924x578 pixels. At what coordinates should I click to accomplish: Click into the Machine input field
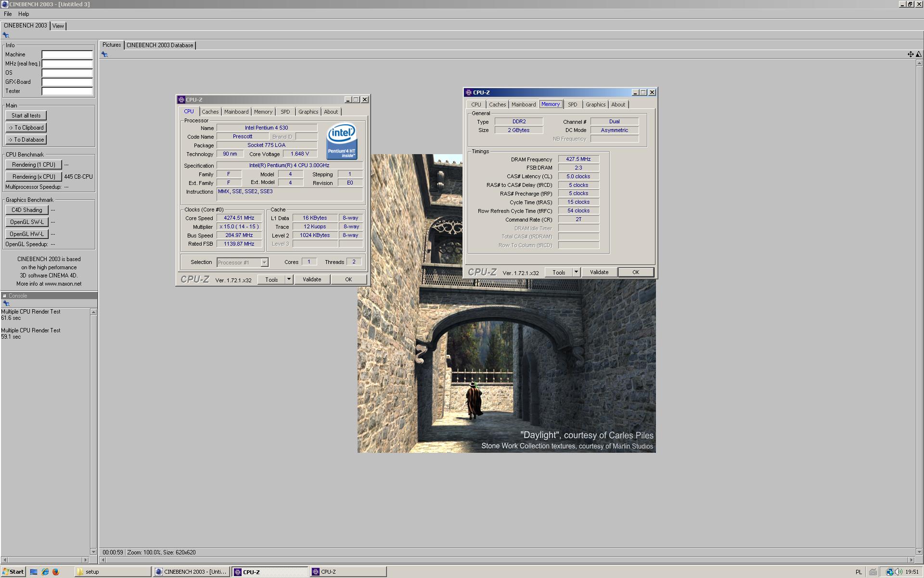67,54
